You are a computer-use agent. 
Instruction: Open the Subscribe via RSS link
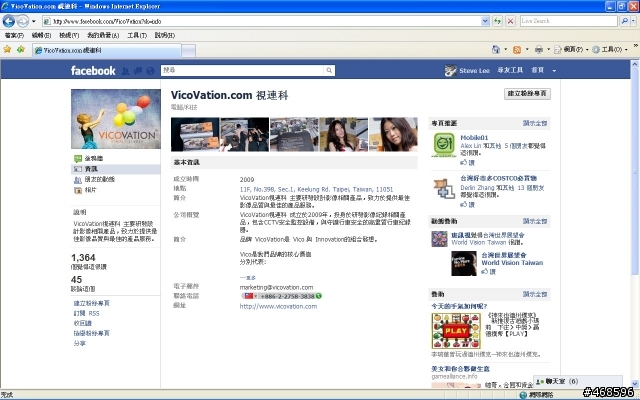(x=86, y=313)
